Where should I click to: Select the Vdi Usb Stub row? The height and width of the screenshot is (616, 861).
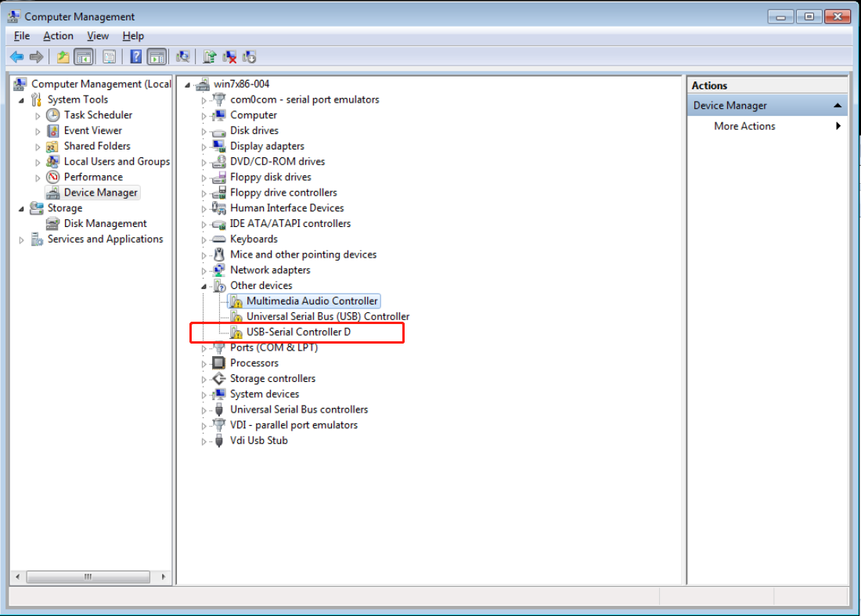tap(258, 441)
